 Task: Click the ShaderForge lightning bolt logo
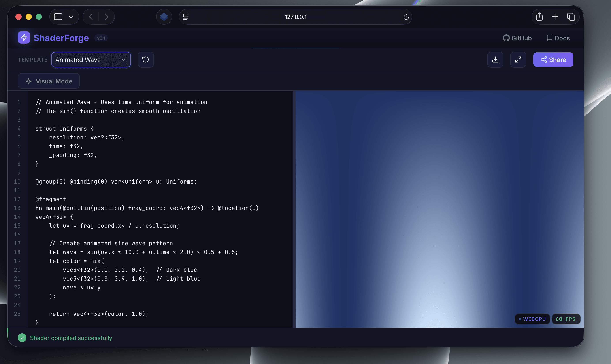pos(24,38)
